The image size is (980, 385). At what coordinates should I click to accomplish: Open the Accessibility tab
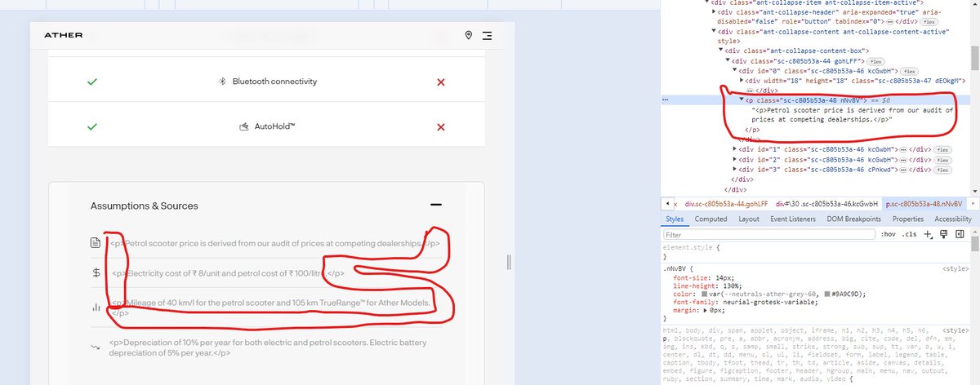click(953, 219)
